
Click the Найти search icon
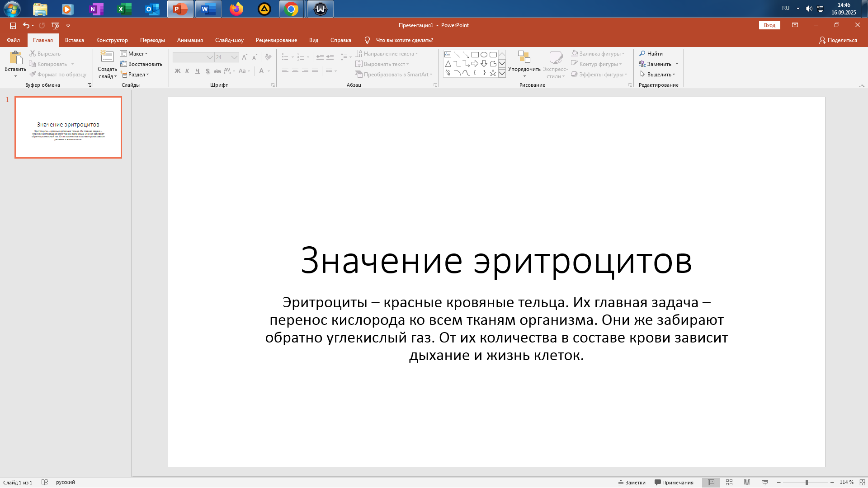point(642,54)
